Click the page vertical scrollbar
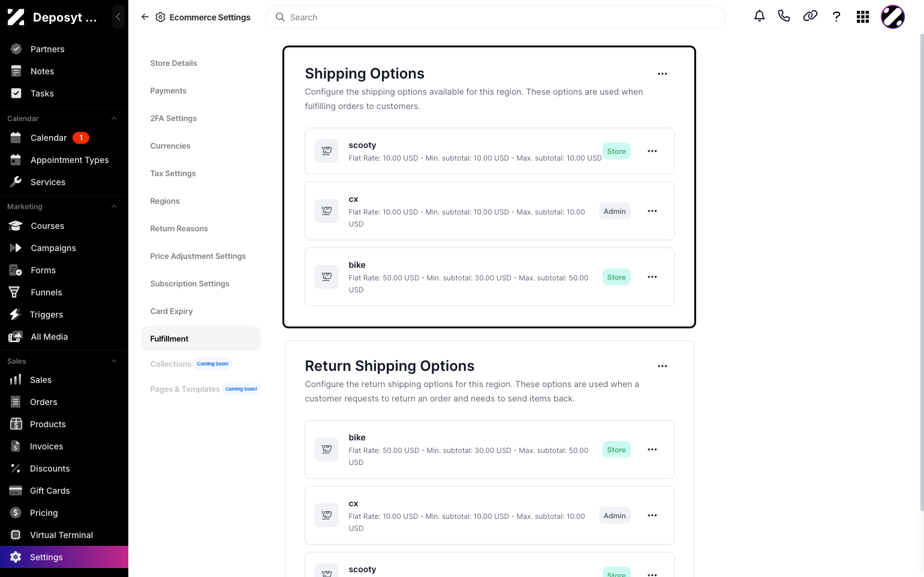This screenshot has height=577, width=924. 922,273
